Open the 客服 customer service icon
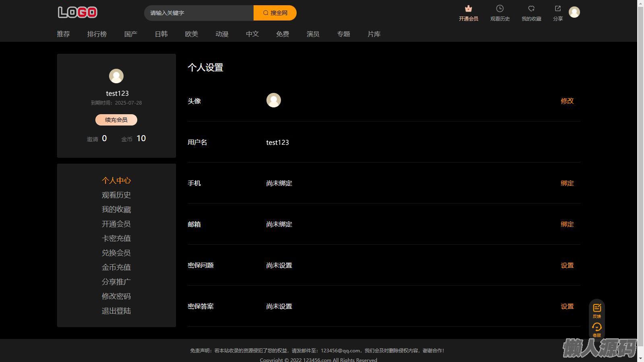Screen dimensions: 644x362 tap(597, 327)
